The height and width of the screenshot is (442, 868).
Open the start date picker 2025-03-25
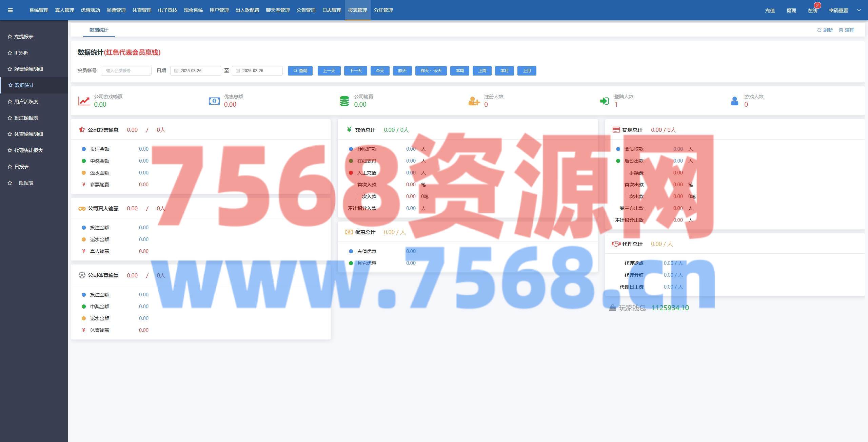point(195,71)
